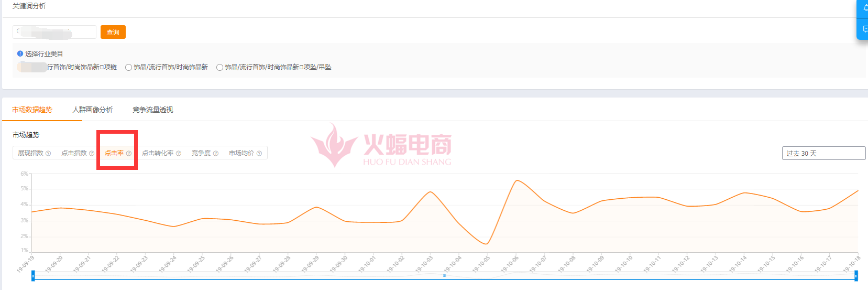Click help icon beside 竞争度
868x290 pixels.
pos(216,154)
